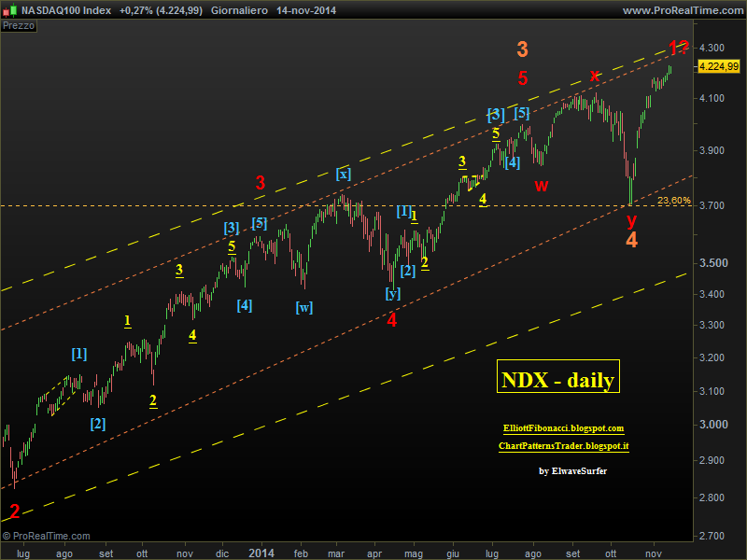Select the NDX - daily title box
The image size is (747, 560).
coord(557,376)
